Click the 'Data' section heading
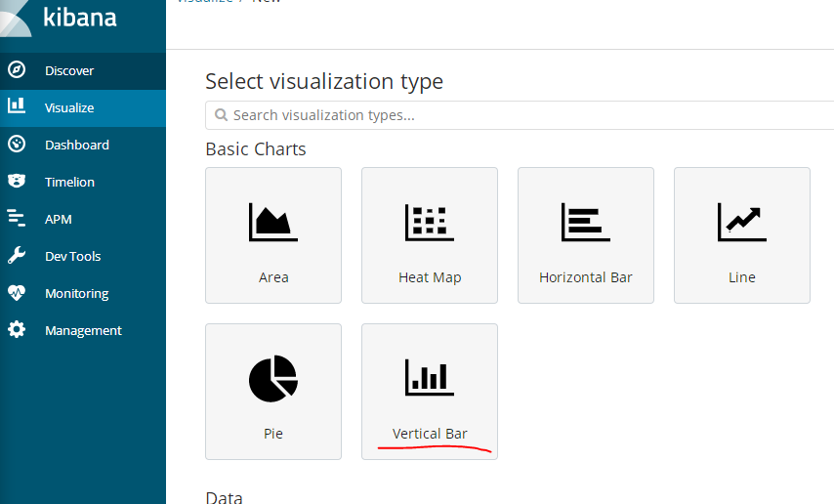The width and height of the screenshot is (834, 504). (x=224, y=497)
